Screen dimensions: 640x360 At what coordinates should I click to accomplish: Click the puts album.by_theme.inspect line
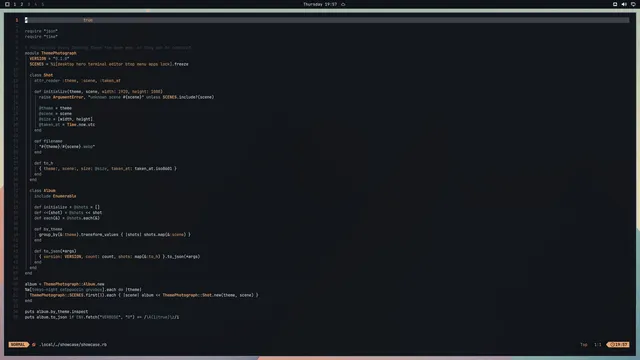pos(56,312)
